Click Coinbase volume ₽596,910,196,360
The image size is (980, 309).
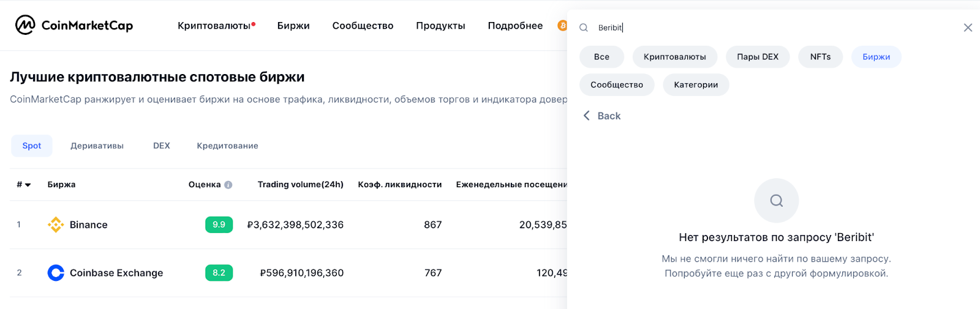click(x=301, y=273)
